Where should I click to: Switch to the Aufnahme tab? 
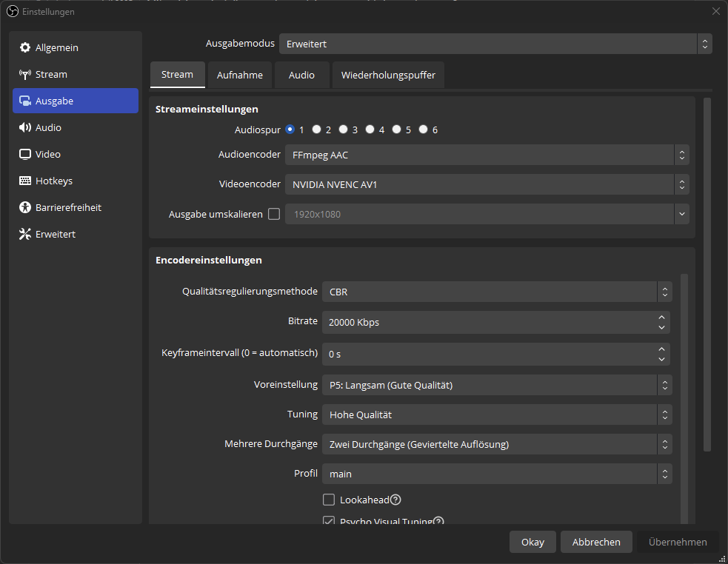click(239, 75)
